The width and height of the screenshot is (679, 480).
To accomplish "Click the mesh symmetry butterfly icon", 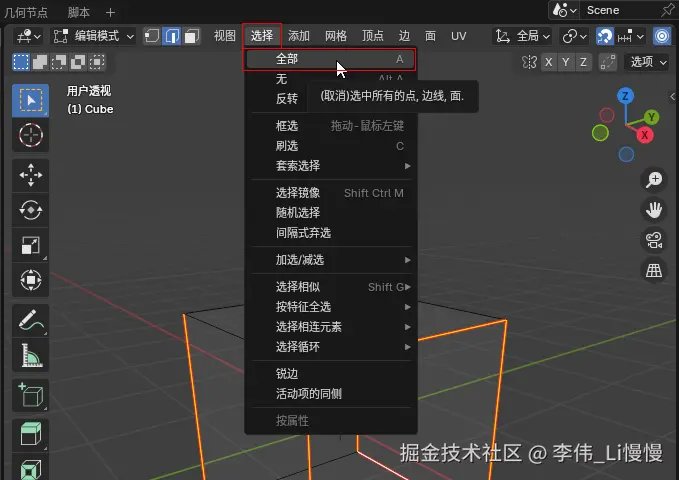I will pos(529,62).
